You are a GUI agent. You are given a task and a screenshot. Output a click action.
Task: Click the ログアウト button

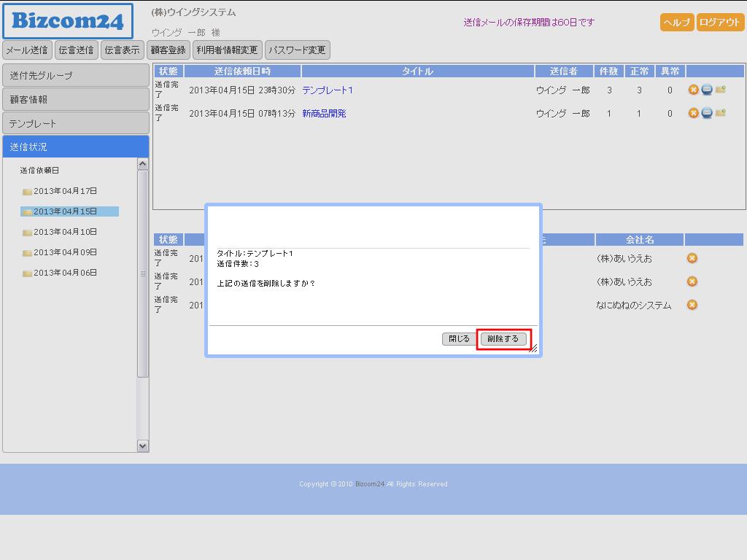tap(719, 22)
